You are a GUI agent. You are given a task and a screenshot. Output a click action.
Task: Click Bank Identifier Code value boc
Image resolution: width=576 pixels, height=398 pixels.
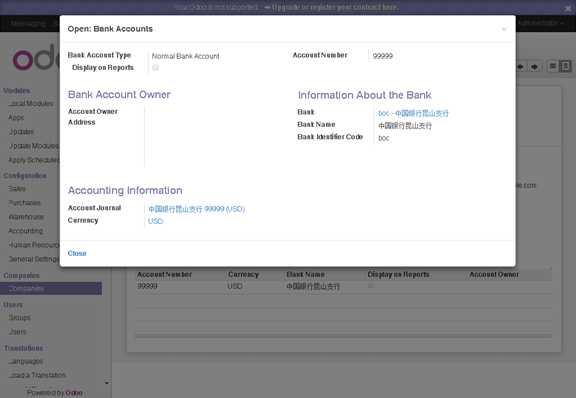click(x=384, y=138)
